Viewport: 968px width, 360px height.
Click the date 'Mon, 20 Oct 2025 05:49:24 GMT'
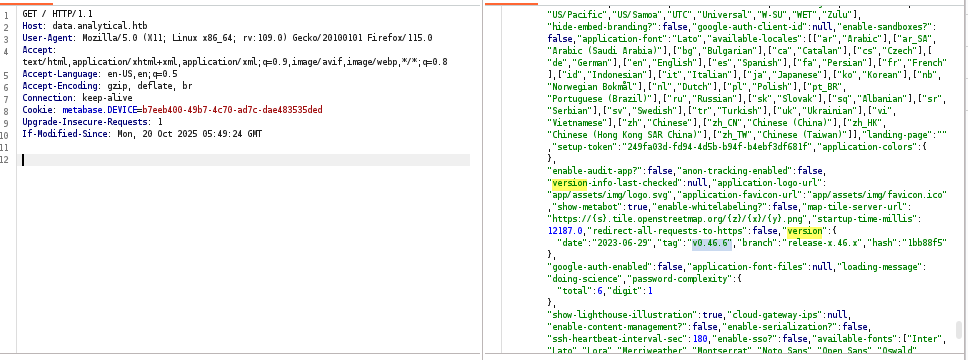[190, 133]
